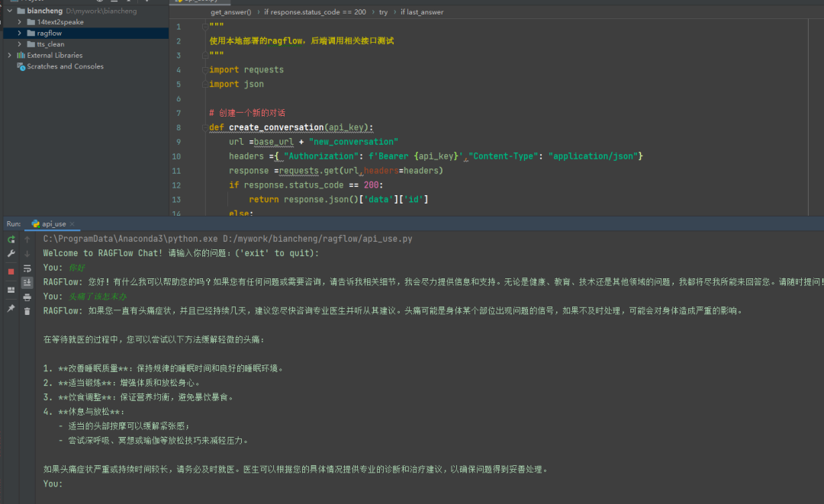Fold the docstring at line 1

tap(205, 26)
